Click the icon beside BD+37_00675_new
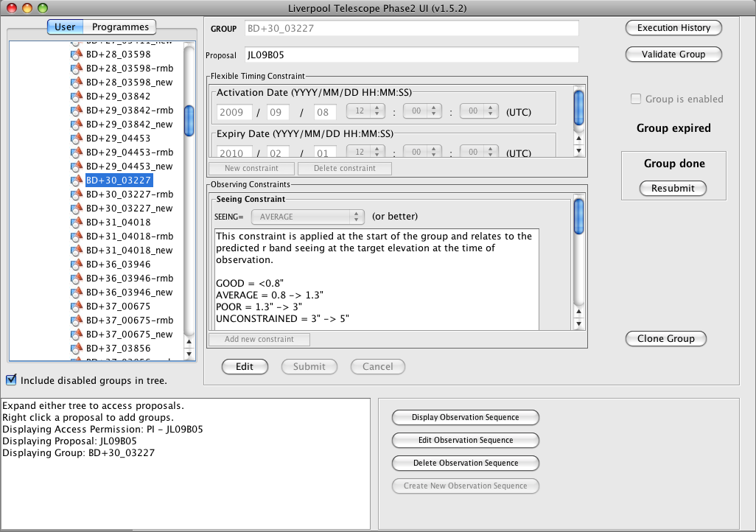Screen dimensions: 756x532 click(x=76, y=334)
